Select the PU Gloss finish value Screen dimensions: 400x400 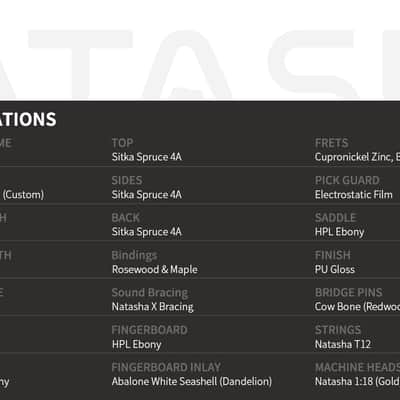tap(335, 269)
